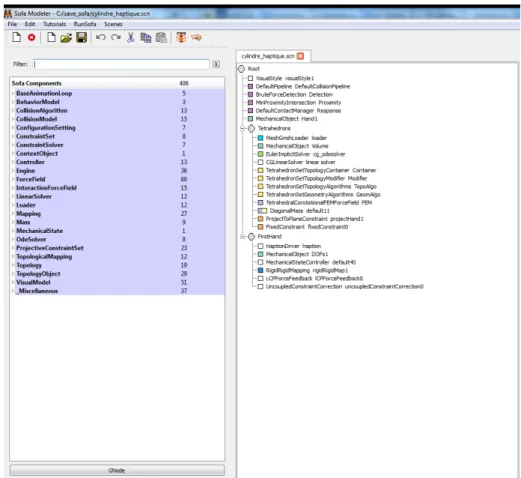The height and width of the screenshot is (478, 521).
Task: Cut selection with the scissors icon
Action: tap(131, 37)
